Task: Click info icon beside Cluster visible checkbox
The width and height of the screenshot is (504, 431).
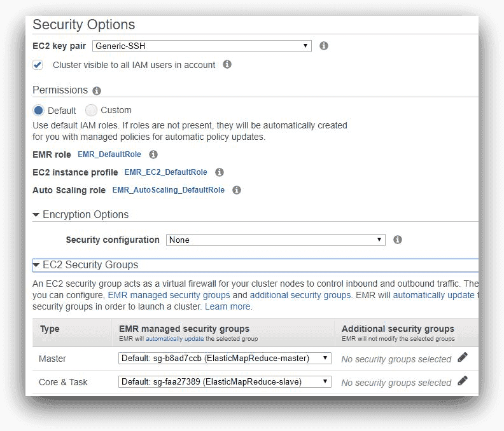Action: (x=227, y=64)
